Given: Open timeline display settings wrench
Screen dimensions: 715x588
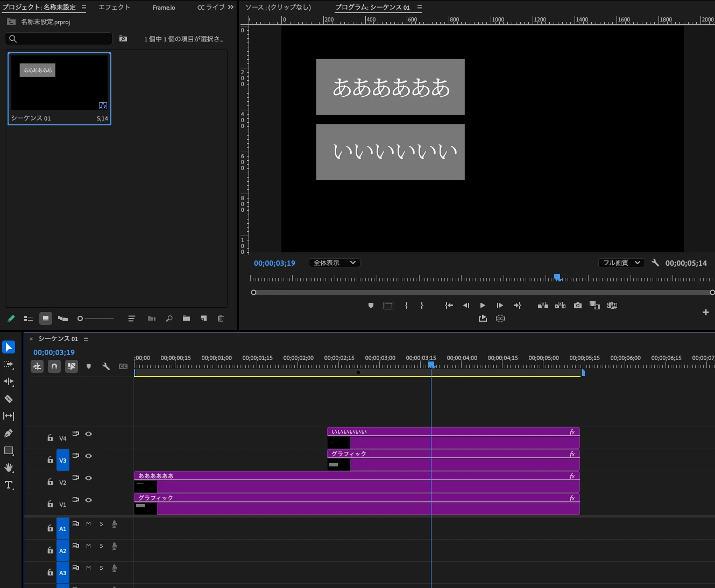Looking at the screenshot, I should point(106,366).
